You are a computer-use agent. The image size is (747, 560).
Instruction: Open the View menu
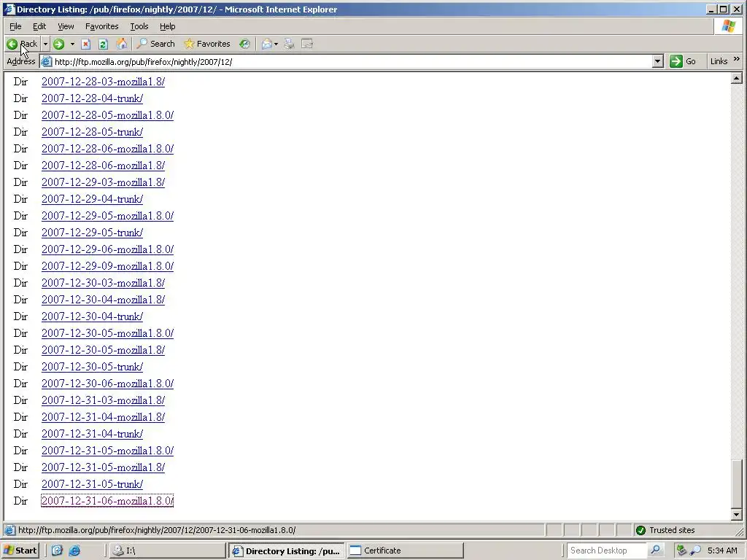point(66,26)
